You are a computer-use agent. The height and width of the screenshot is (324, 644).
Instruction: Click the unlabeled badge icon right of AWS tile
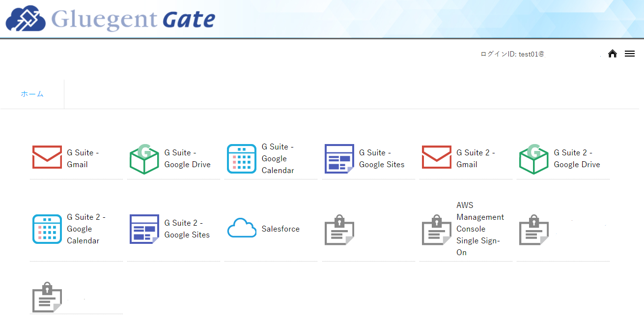tap(534, 229)
